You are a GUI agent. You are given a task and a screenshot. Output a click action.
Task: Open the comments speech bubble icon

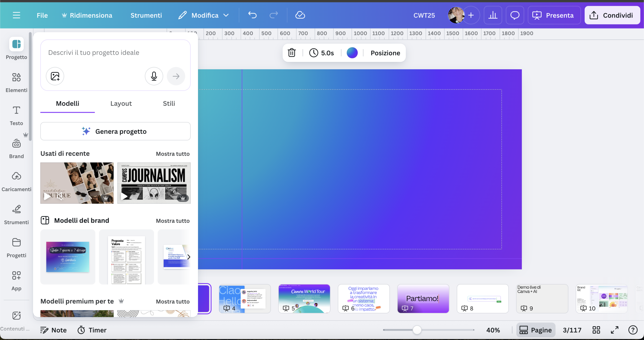[515, 15]
